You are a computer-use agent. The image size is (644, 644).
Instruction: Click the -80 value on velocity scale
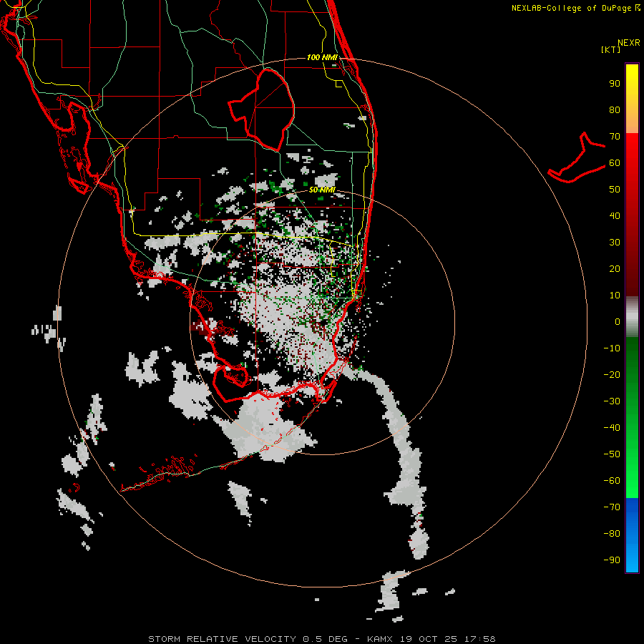point(612,534)
